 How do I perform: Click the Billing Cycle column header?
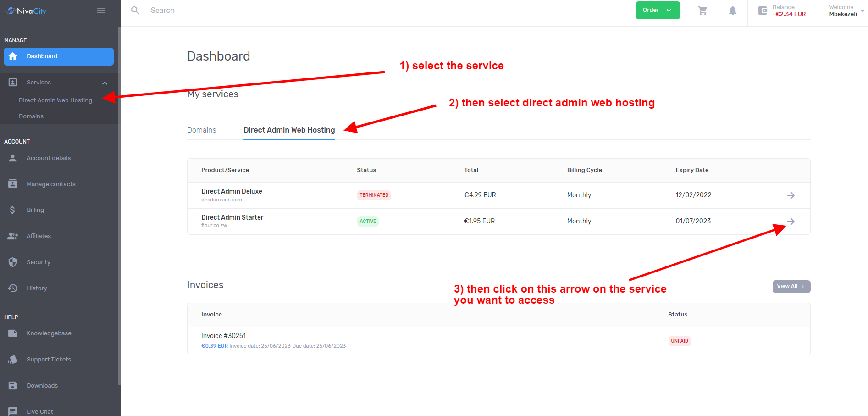pos(585,170)
